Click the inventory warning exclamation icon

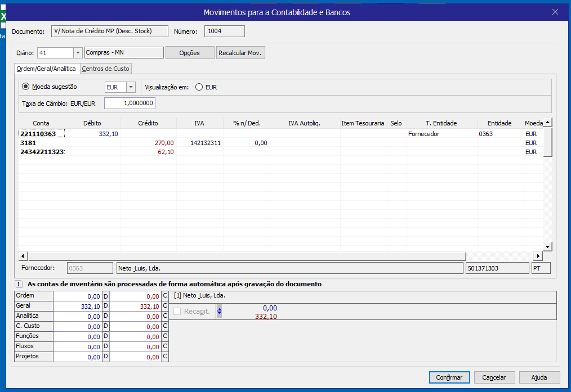click(19, 284)
